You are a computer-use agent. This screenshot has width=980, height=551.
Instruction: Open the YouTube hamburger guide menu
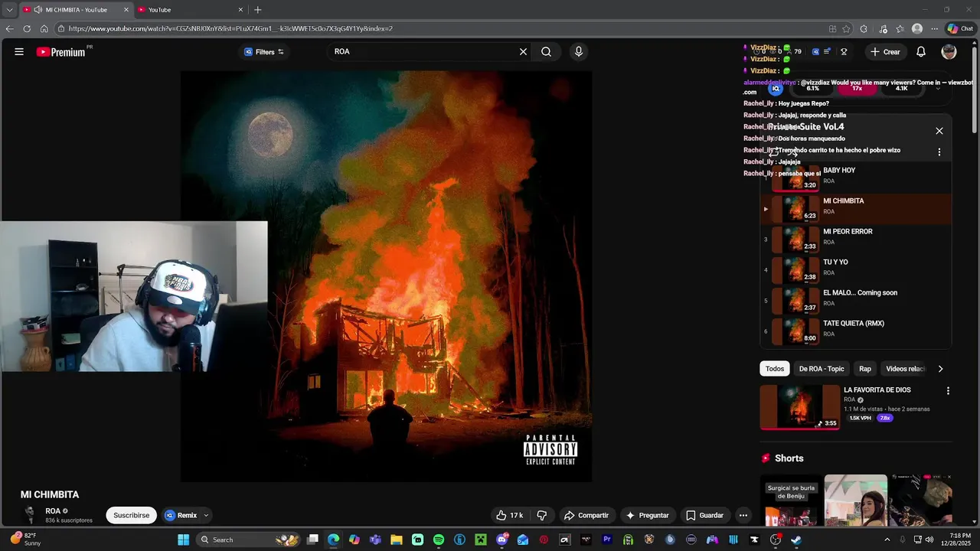point(19,52)
